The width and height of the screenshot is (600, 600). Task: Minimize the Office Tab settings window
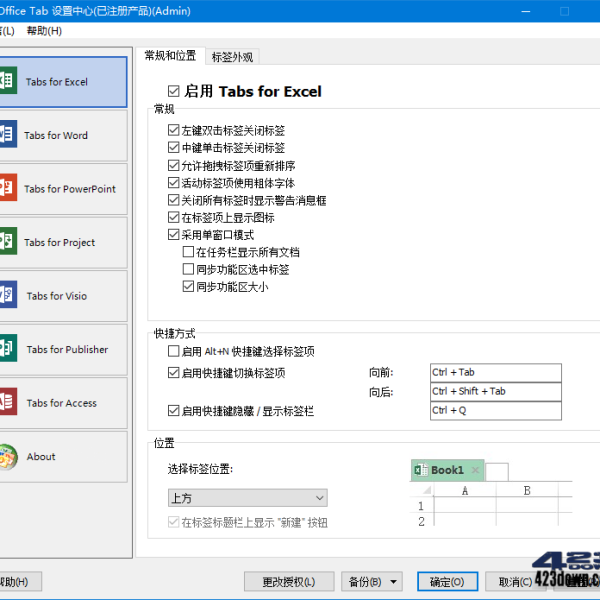526,11
